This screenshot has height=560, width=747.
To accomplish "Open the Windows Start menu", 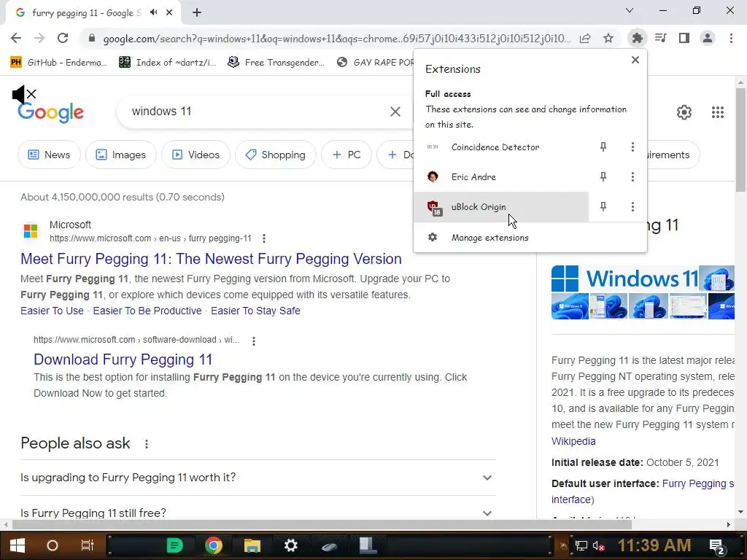I will 18,545.
